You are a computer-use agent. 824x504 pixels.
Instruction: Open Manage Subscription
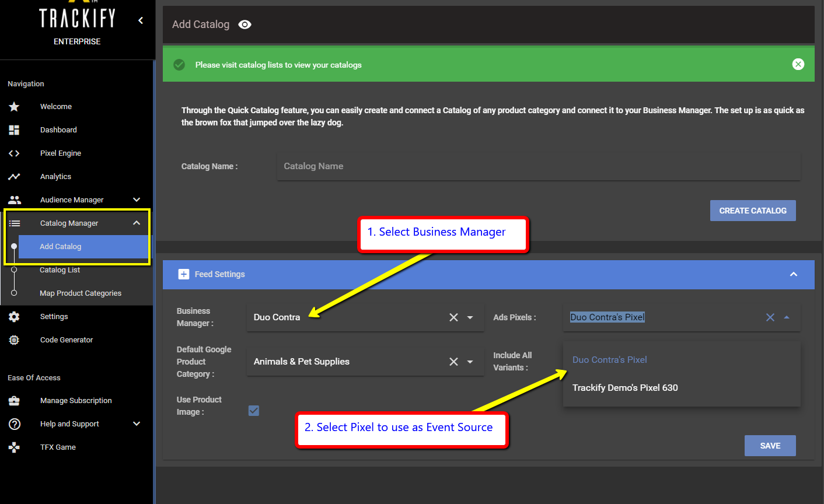pos(76,401)
